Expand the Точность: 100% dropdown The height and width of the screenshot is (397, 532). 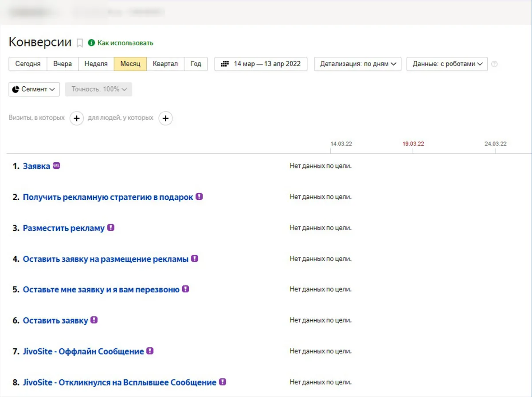tap(98, 89)
